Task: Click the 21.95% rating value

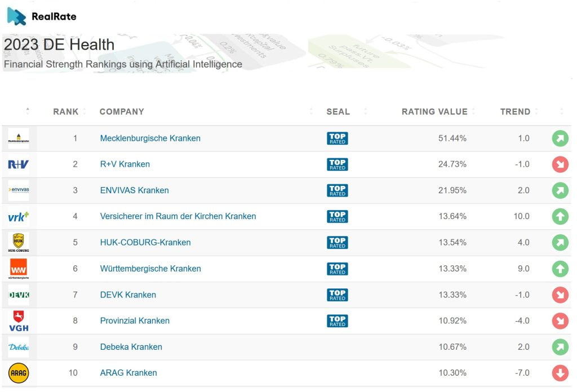Action: pyautogui.click(x=452, y=190)
